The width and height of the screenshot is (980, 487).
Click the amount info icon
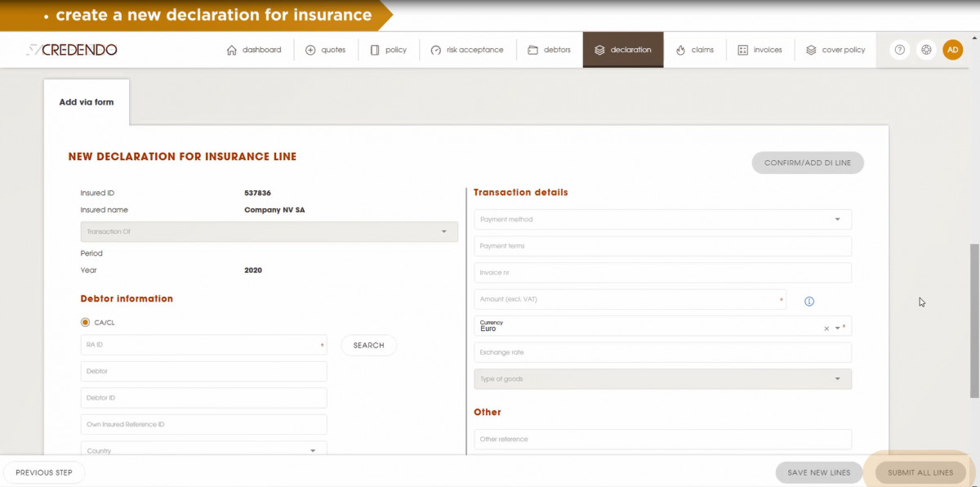pos(809,302)
